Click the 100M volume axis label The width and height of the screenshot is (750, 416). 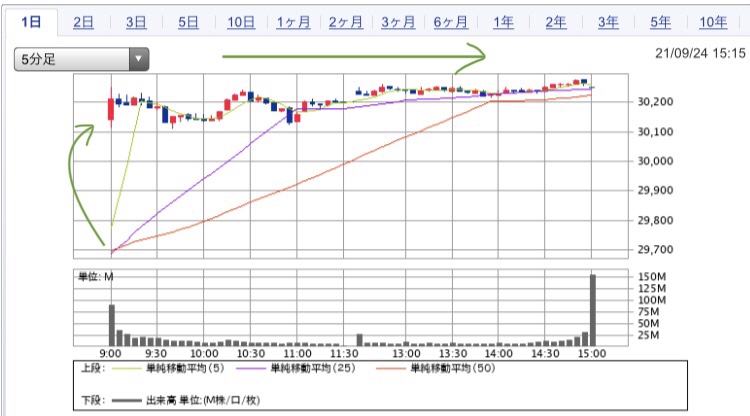coord(652,300)
